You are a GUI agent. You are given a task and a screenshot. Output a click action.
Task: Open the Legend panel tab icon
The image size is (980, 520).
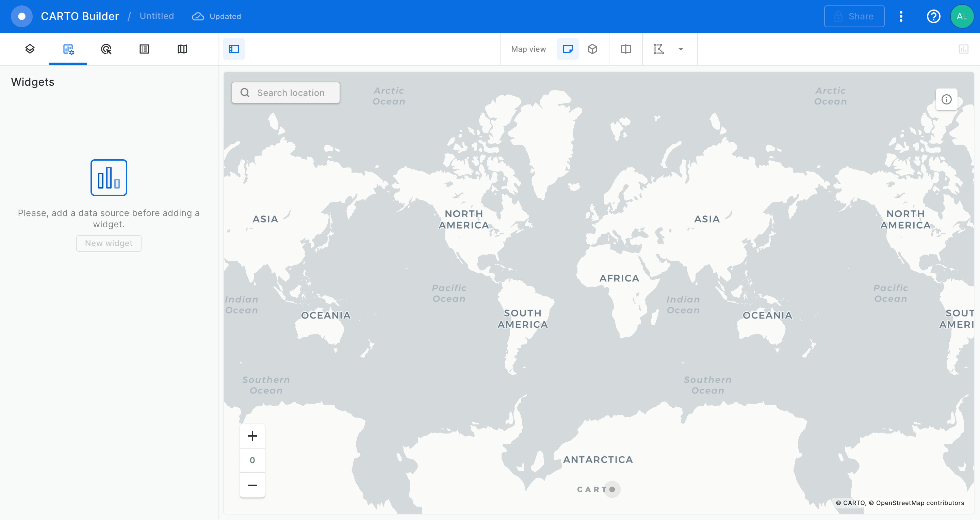144,49
